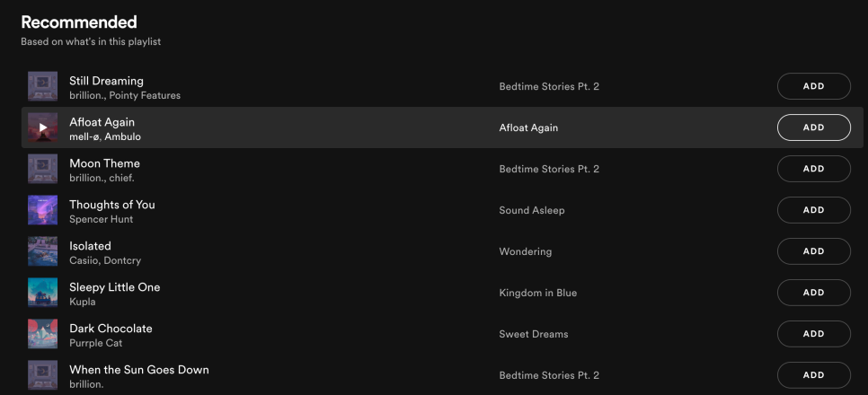Open the Spencer Hunt artist link
868x395 pixels.
point(102,219)
